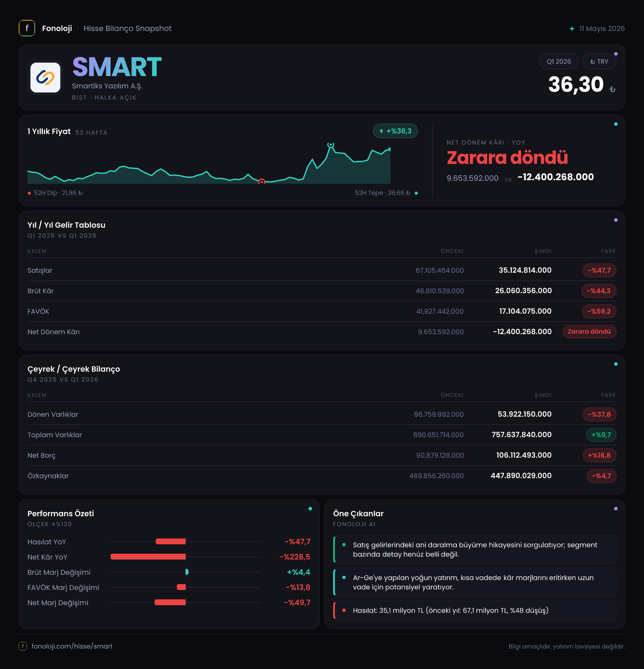Image resolution: width=644 pixels, height=669 pixels.
Task: Click the FAVÖK -%59,2 change badge
Action: click(x=599, y=311)
